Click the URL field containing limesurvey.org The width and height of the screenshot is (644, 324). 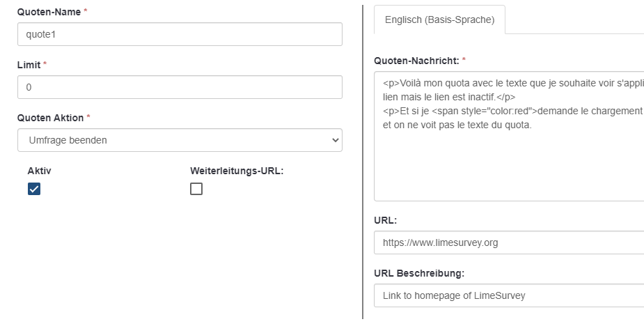(508, 242)
